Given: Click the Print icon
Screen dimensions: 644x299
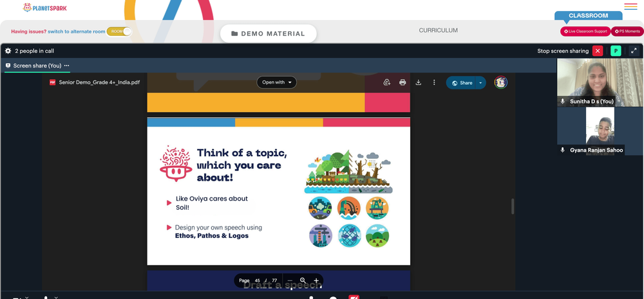Looking at the screenshot, I should tap(402, 82).
